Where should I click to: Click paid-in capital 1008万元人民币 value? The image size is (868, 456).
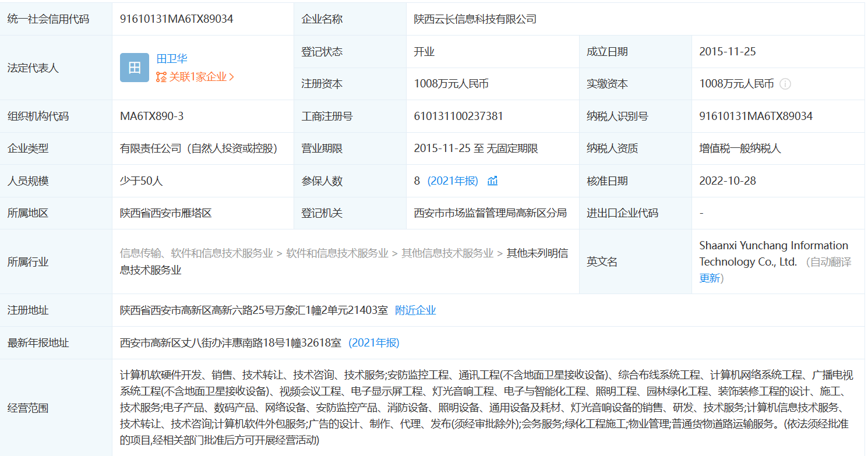[x=737, y=84]
